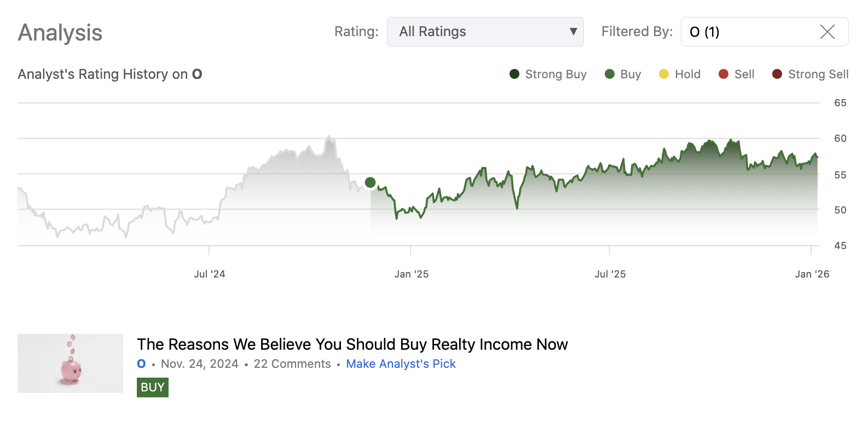Clear the O (1) filter with X
The width and height of the screenshot is (868, 428).
coord(828,32)
